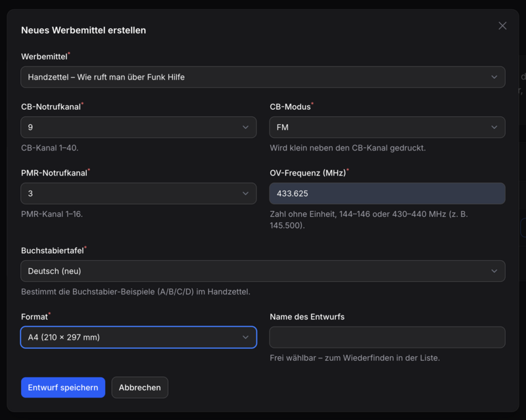Screen dimensions: 526x420
Task: Click the 'Zahl ohne Einheit' frequency hint text
Action: pyautogui.click(x=369, y=220)
